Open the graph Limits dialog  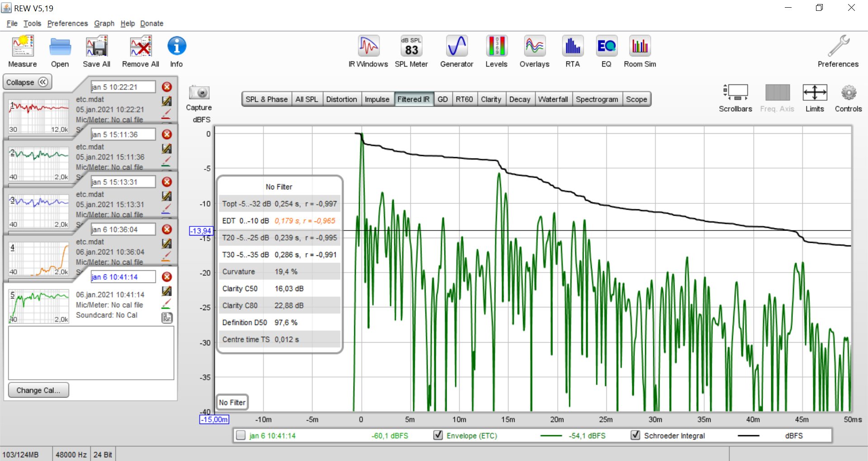click(x=815, y=93)
